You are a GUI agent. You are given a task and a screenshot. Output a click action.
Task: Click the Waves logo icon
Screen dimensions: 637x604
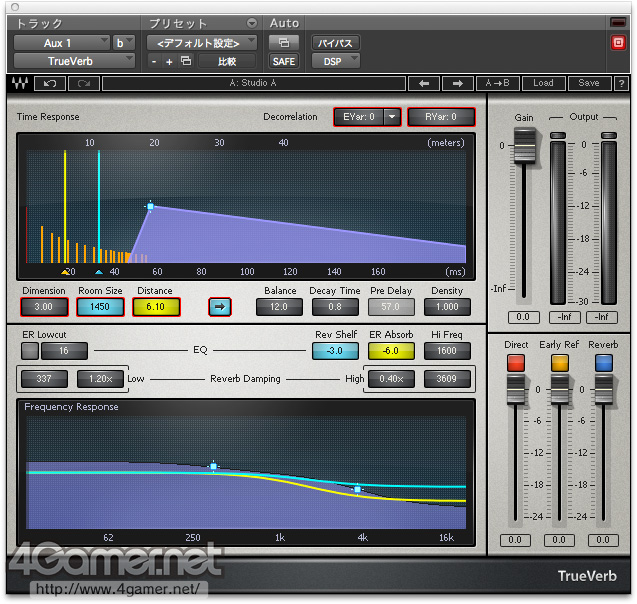[x=20, y=83]
